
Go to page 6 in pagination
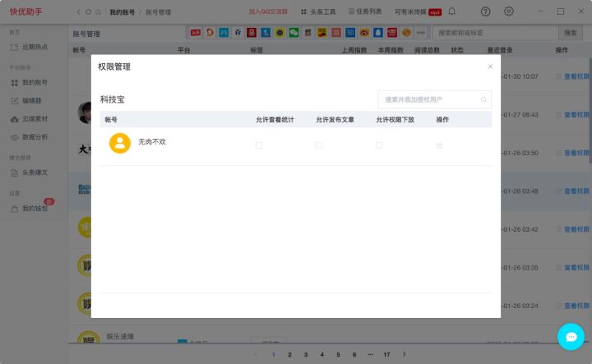pos(354,354)
